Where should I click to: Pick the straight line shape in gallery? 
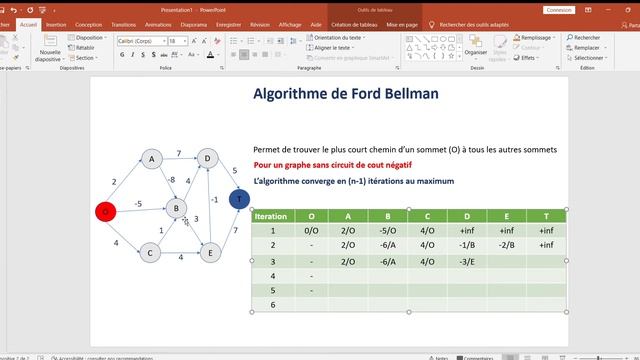[x=418, y=39]
